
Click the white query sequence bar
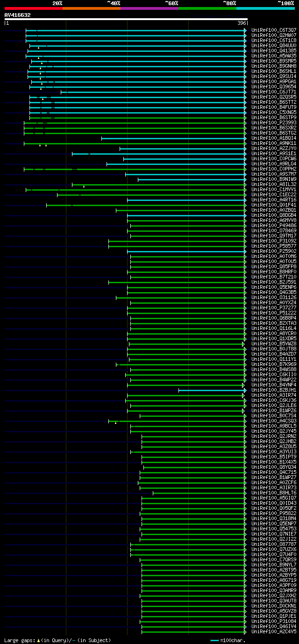pos(126,19)
